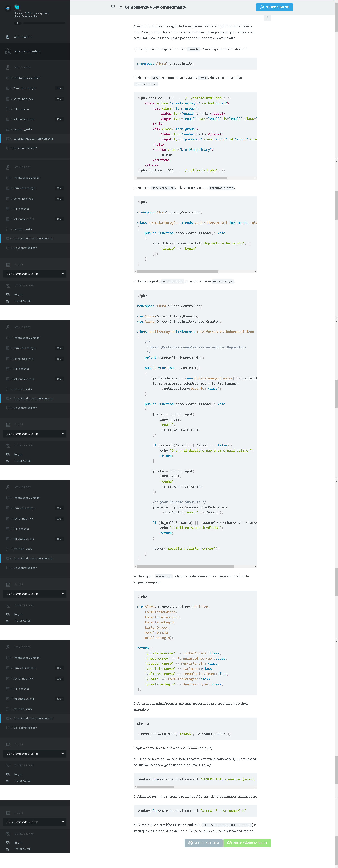Collapse the sidebar with the top-left arrow icon

[x=7, y=8]
